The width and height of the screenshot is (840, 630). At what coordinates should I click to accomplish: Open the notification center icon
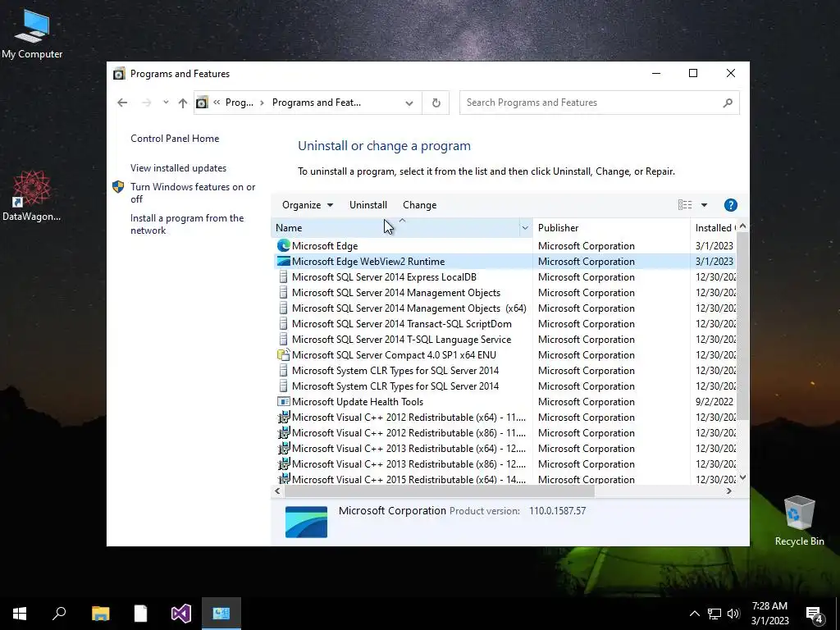tap(814, 614)
